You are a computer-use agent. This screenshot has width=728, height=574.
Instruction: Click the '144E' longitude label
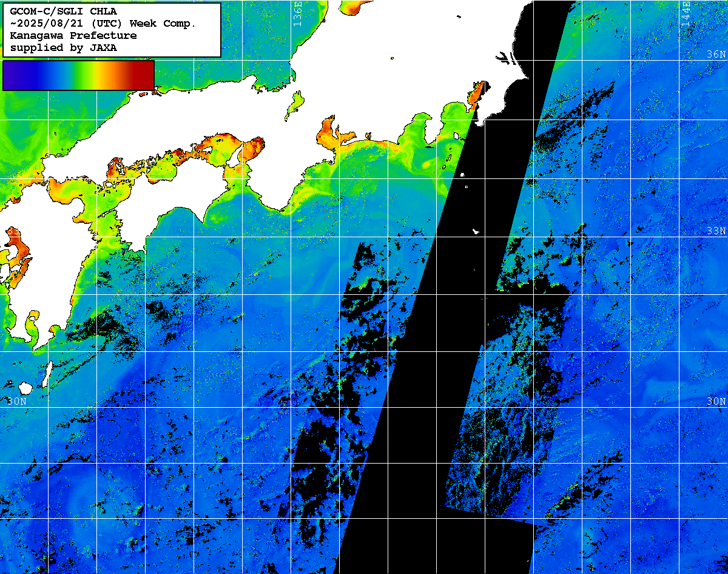pos(686,13)
